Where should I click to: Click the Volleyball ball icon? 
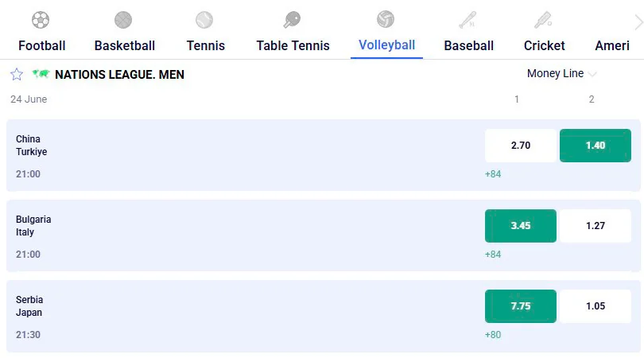coord(386,19)
